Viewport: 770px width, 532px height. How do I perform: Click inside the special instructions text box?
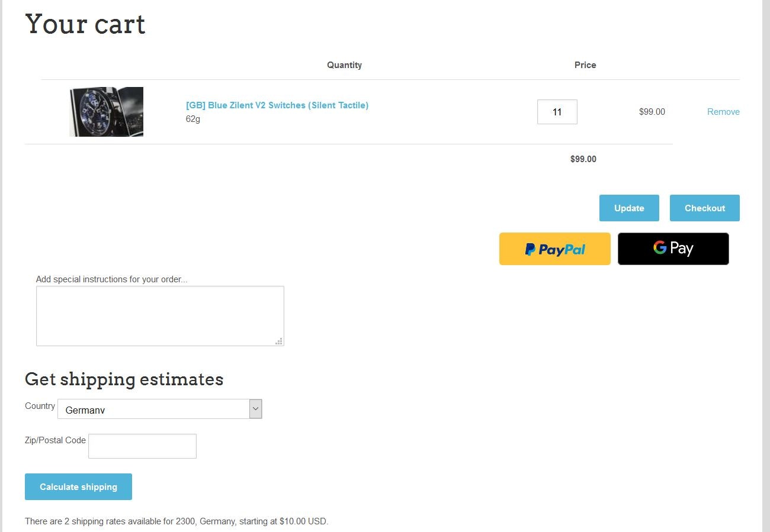[x=160, y=316]
